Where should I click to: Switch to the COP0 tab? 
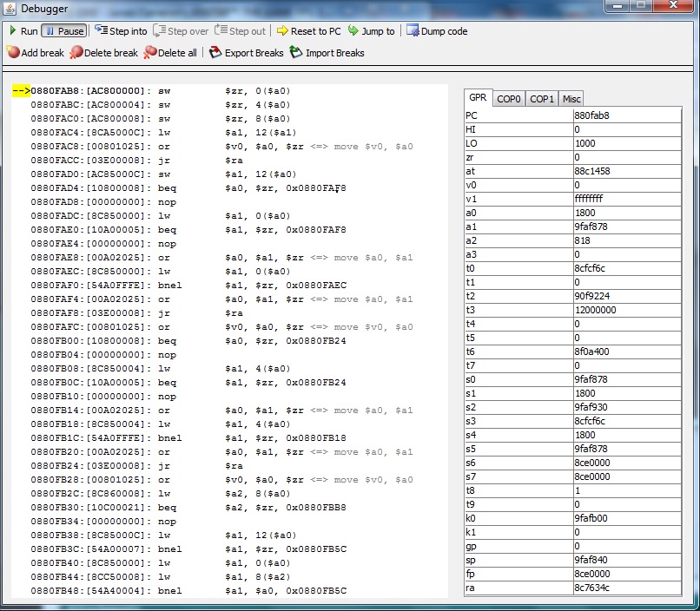tap(509, 99)
